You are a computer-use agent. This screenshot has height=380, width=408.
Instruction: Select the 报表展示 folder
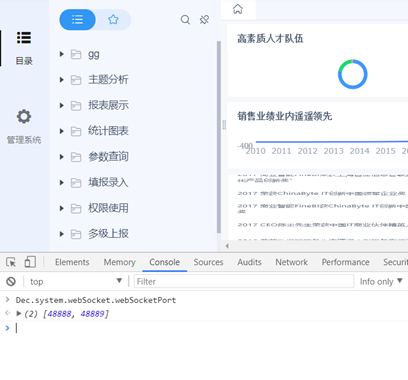(108, 105)
